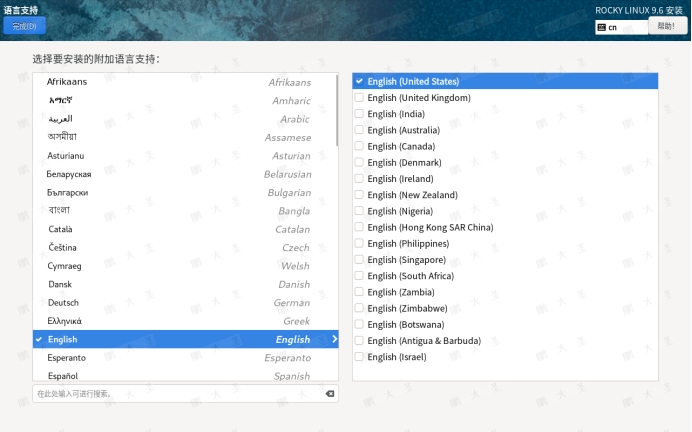Tick English (Ireland) checkbox
The height and width of the screenshot is (432, 692).
tap(359, 179)
